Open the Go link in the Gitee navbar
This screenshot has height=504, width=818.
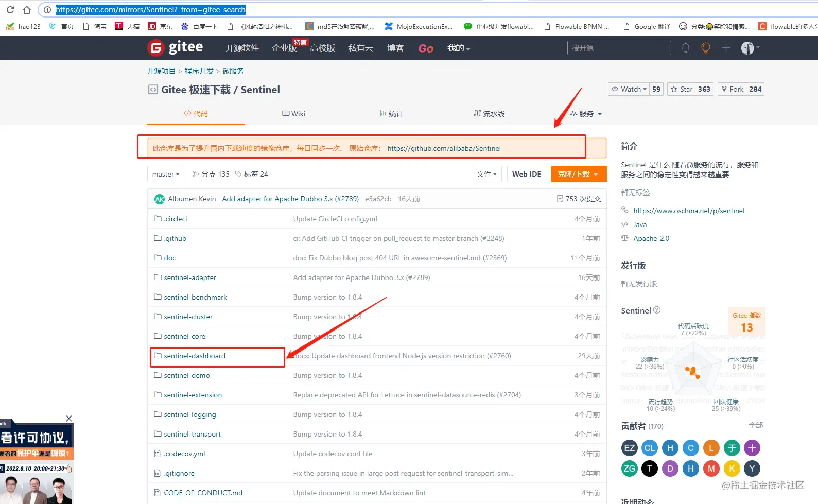pyautogui.click(x=426, y=48)
